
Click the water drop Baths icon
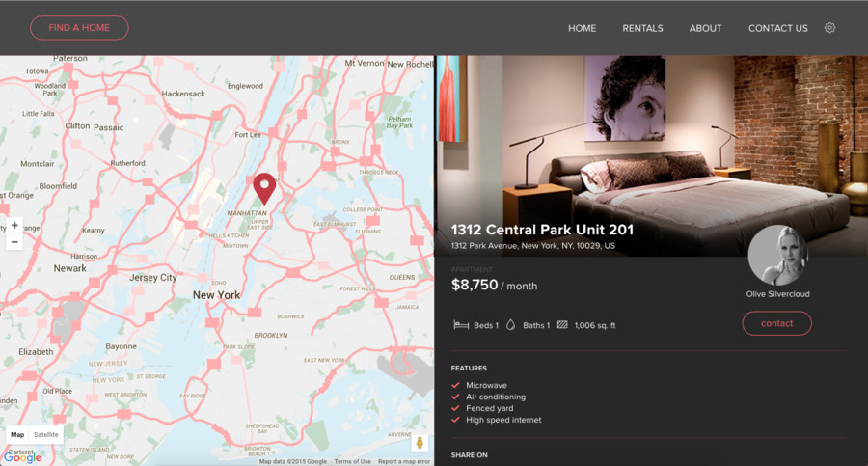[510, 325]
